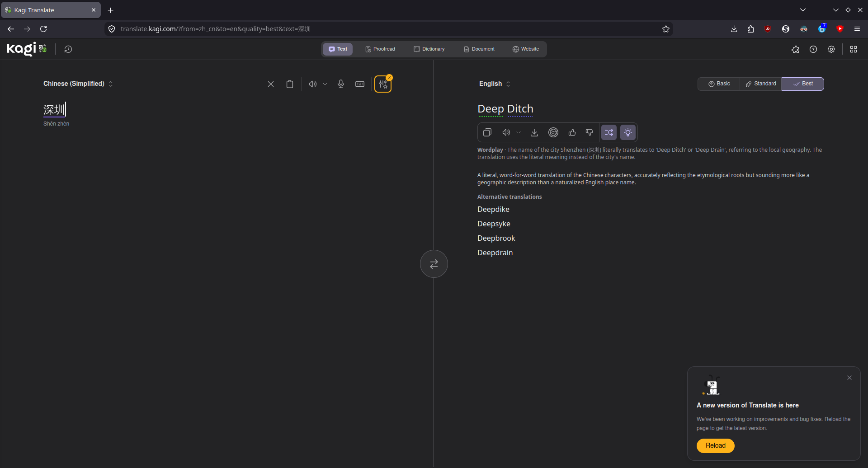Give thumbs up to translation
Image resolution: width=868 pixels, height=468 pixels.
click(x=572, y=132)
